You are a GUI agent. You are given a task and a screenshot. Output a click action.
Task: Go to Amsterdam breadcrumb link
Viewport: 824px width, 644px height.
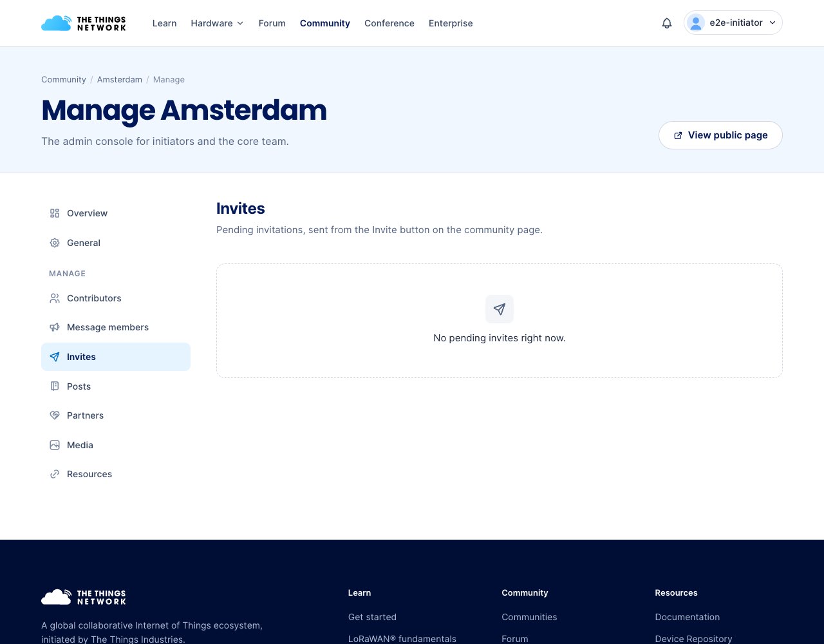(120, 80)
